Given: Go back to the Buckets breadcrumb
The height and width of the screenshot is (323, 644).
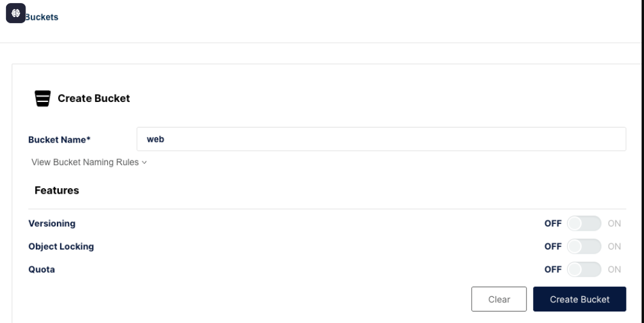Looking at the screenshot, I should click(42, 17).
